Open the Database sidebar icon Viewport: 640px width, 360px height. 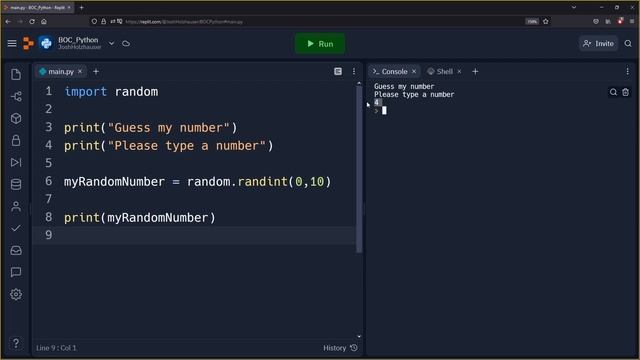click(x=16, y=184)
